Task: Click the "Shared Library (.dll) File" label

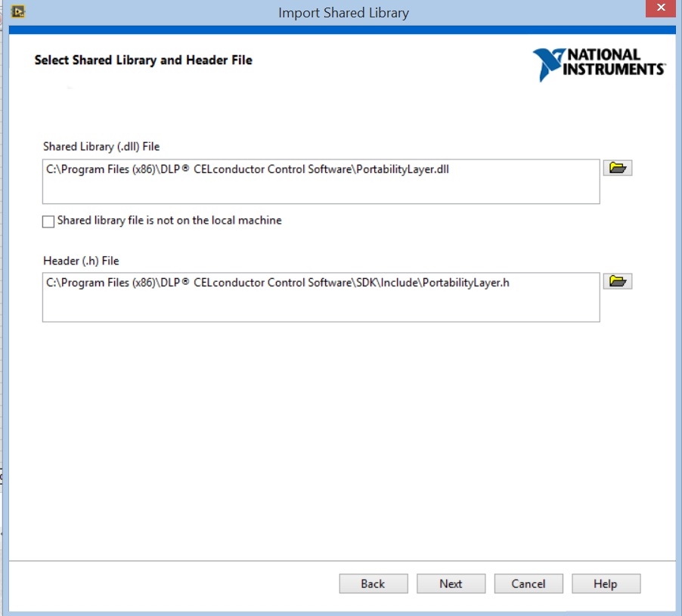Action: tap(101, 147)
